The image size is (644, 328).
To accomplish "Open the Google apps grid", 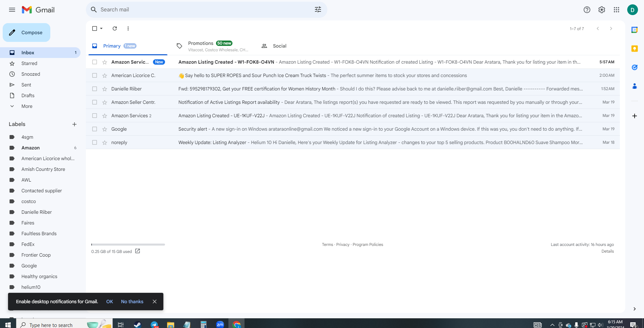I will coord(616,10).
